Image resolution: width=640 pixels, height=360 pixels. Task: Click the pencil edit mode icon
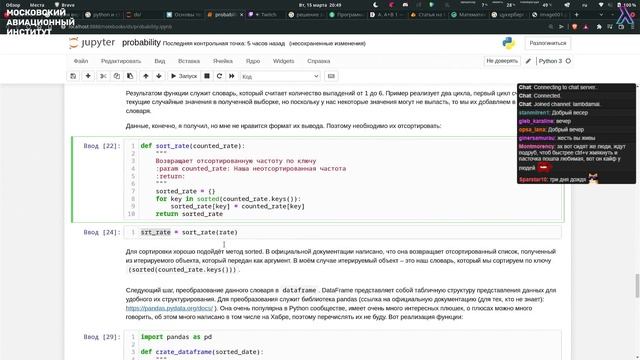click(528, 61)
